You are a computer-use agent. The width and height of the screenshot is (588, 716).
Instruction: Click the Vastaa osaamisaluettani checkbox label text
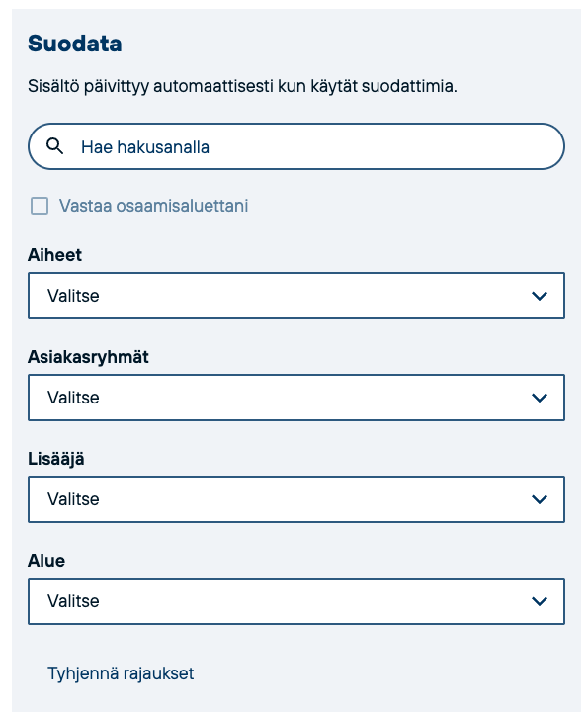154,206
